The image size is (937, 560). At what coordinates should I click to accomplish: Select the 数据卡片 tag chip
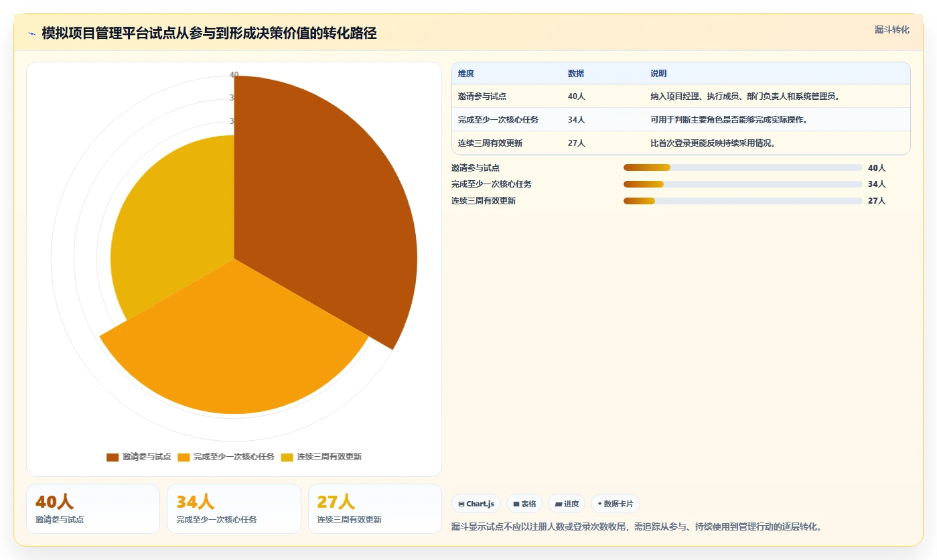pos(616,504)
